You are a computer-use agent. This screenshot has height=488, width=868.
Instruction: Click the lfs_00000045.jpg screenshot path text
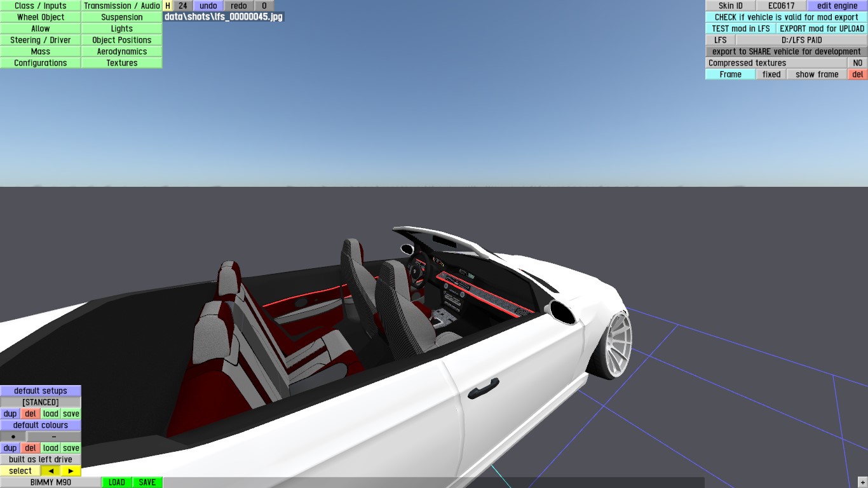click(x=224, y=17)
